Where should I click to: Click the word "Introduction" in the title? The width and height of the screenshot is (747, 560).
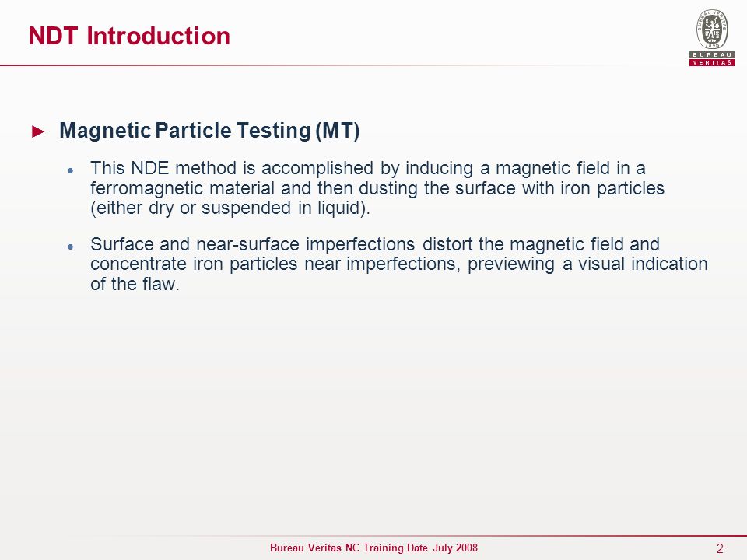coord(158,36)
